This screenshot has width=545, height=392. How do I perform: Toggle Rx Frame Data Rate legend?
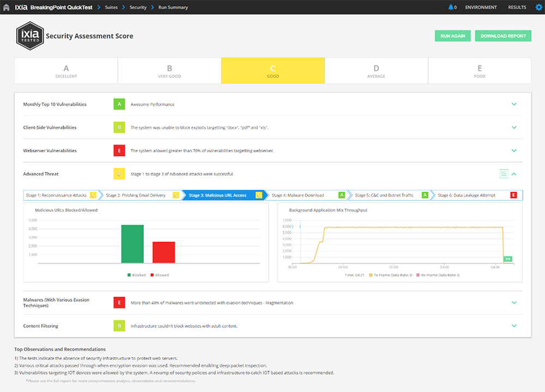[x=438, y=275]
